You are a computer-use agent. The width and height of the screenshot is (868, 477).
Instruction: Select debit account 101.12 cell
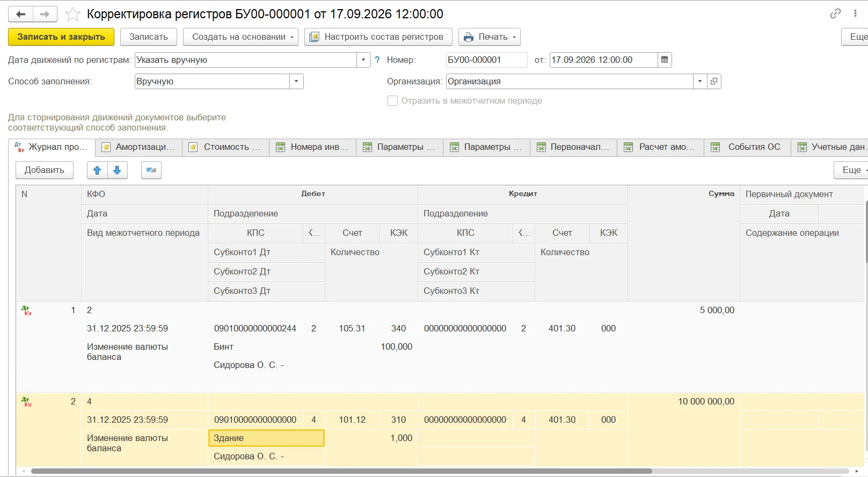pos(352,420)
